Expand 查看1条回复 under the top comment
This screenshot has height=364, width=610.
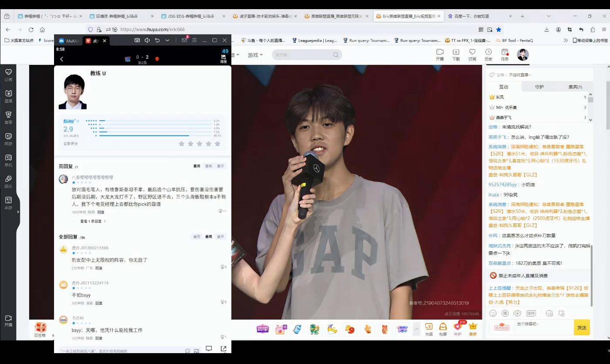tap(92, 221)
